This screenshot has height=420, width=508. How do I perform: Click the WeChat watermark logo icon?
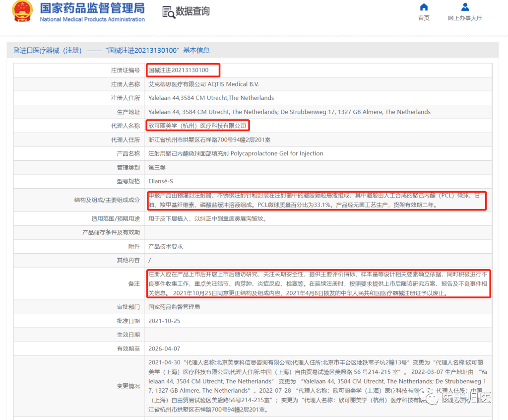pyautogui.click(x=431, y=398)
